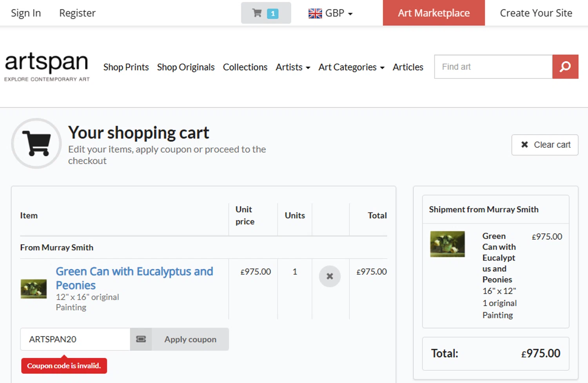Image resolution: width=588 pixels, height=383 pixels.
Task: Open the Collections page
Action: (x=245, y=67)
